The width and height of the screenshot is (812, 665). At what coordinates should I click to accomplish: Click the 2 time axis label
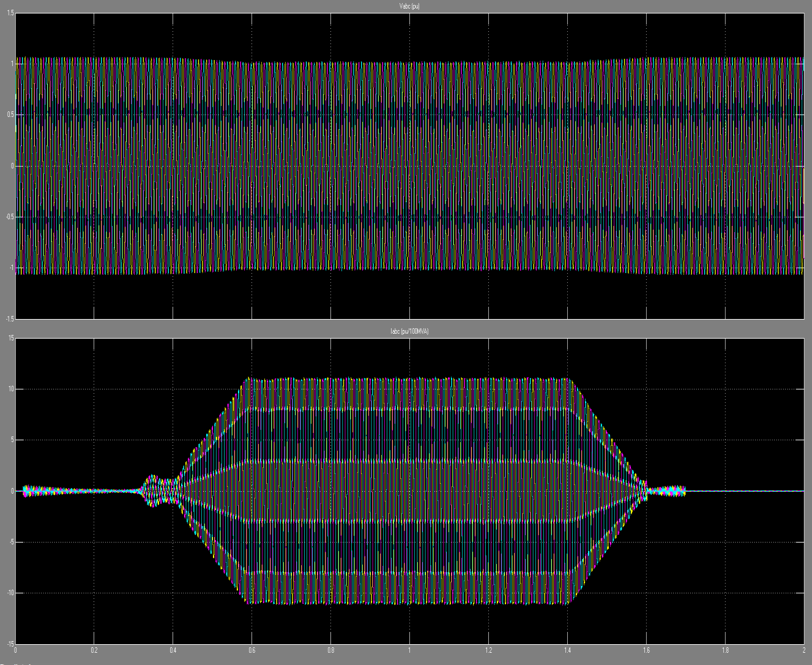coord(804,650)
